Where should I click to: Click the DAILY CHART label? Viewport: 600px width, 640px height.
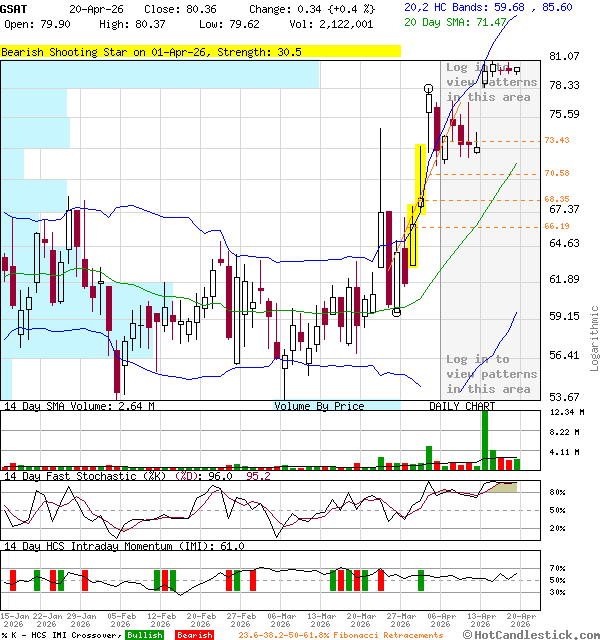point(462,406)
